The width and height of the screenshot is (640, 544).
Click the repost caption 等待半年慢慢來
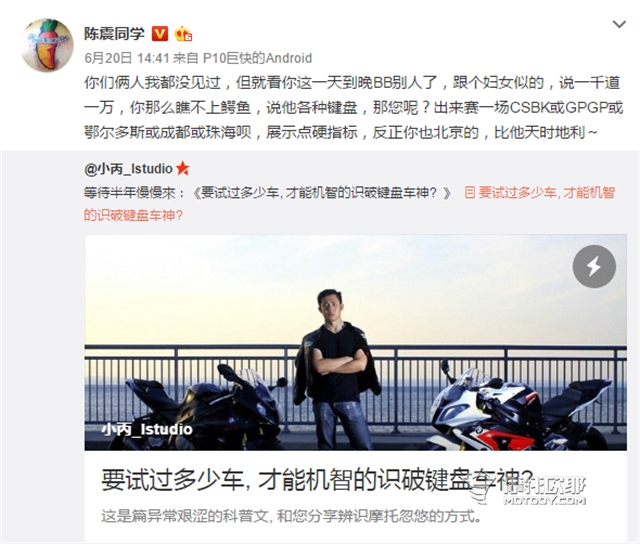click(x=130, y=192)
